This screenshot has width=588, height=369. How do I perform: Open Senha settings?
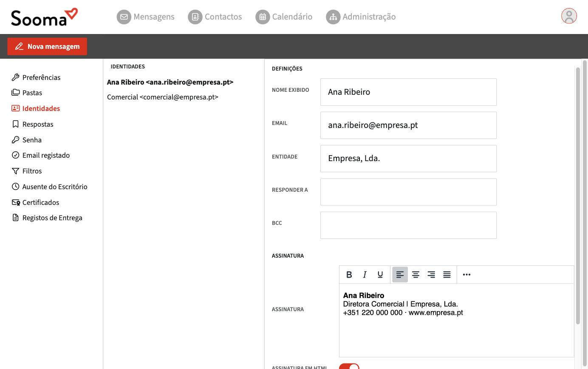point(26,140)
